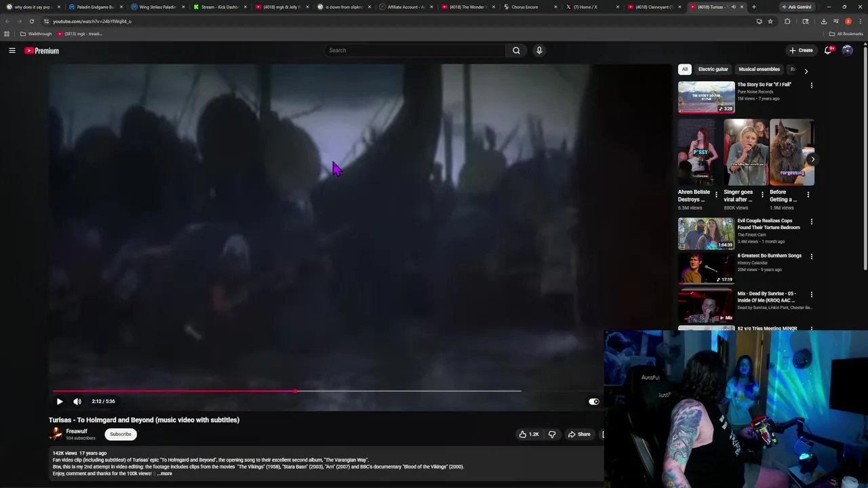Switch to Home / X browser tab

(591, 7)
